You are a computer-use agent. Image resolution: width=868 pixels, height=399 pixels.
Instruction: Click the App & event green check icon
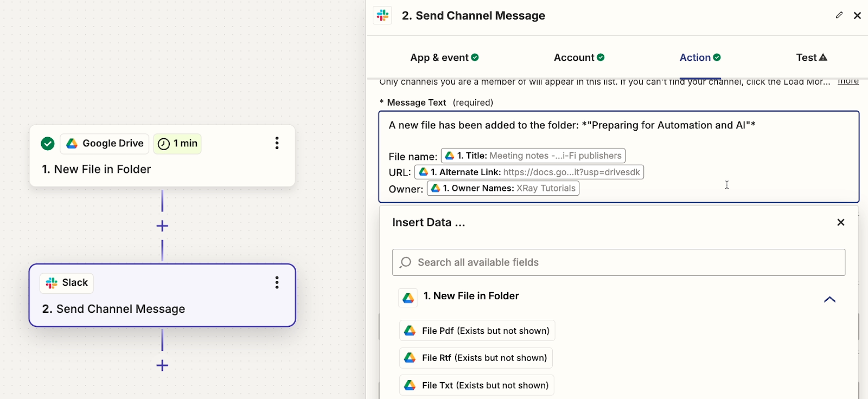(475, 57)
